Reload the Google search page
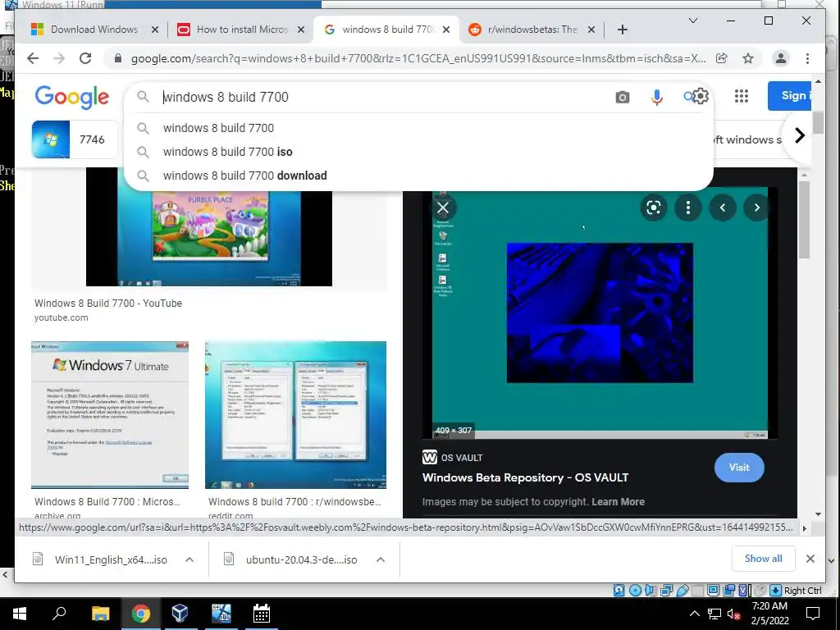840x630 pixels. (x=85, y=58)
